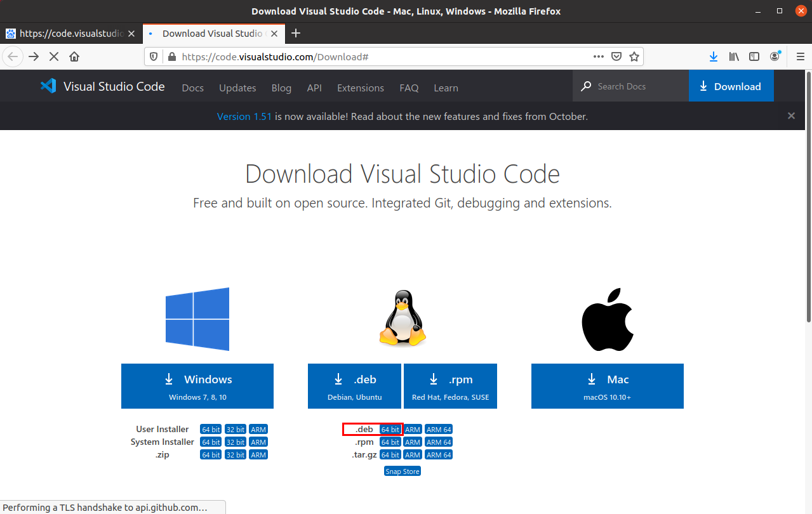Click the Download Visual Studio Code heading
812x514 pixels.
pyautogui.click(x=403, y=174)
